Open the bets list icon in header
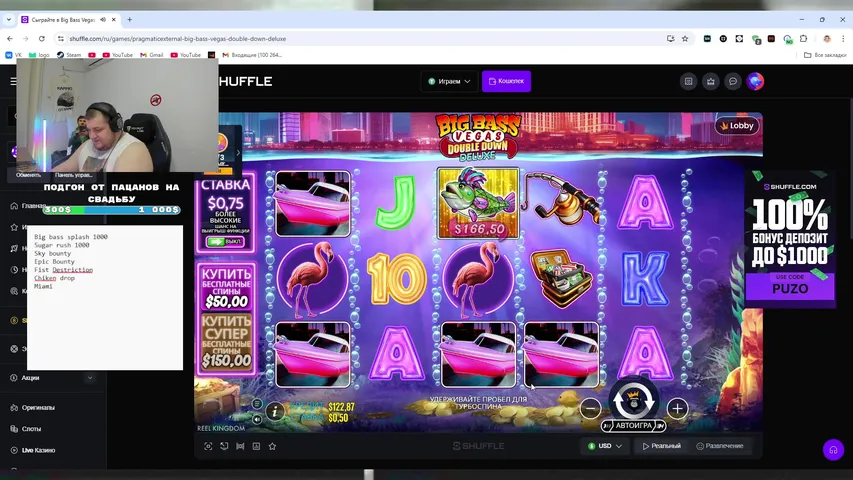This screenshot has width=853, height=480. (688, 81)
